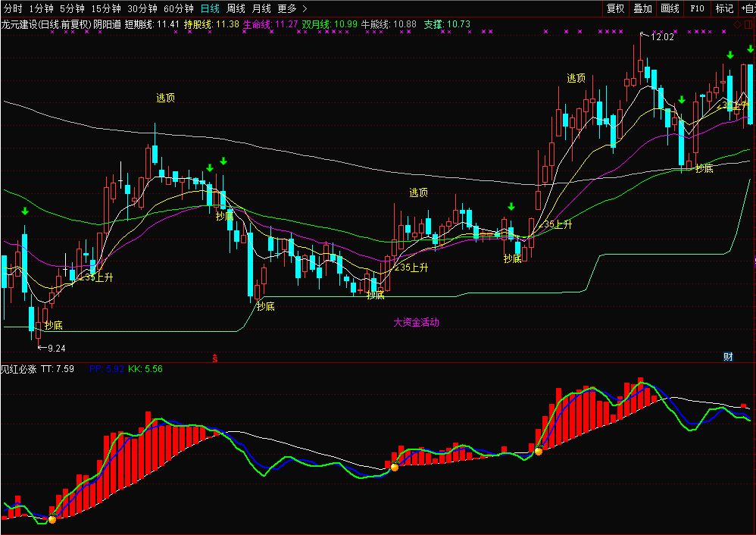The image size is (756, 535).
Task: Select the 阴阳道 indicator name
Action: pos(107,24)
